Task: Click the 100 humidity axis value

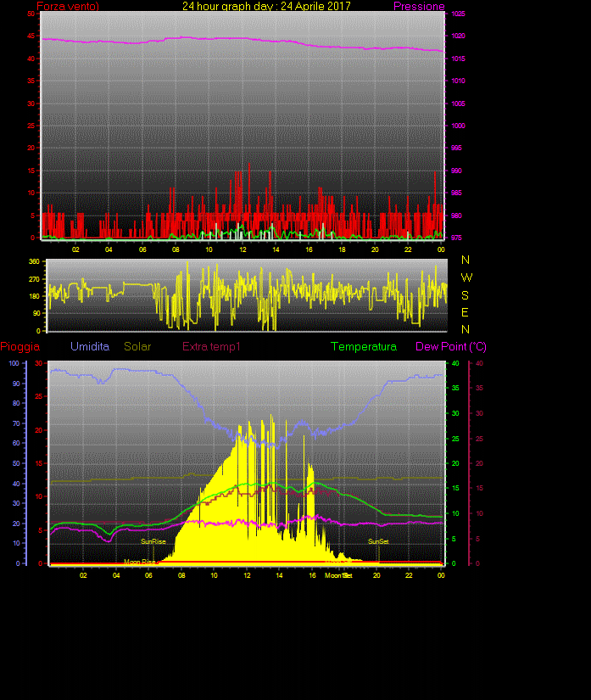Action: coord(14,363)
